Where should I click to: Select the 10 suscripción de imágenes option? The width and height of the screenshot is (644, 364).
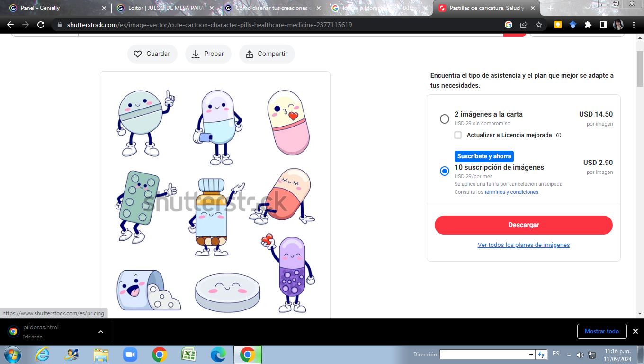tap(444, 171)
